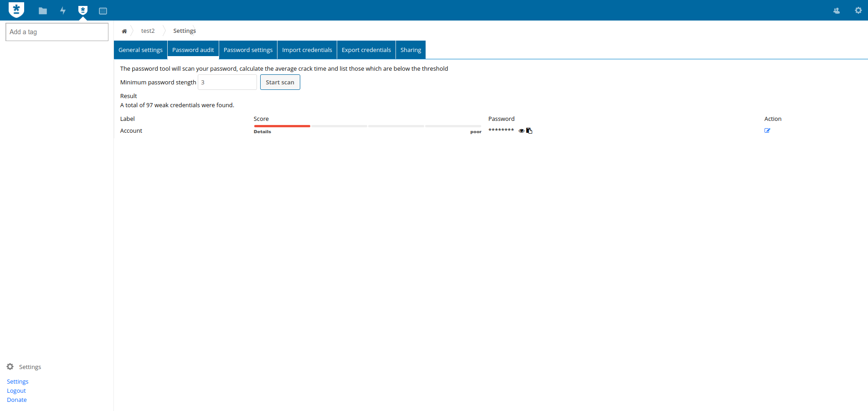
Task: Click the Password column header
Action: [501, 119]
